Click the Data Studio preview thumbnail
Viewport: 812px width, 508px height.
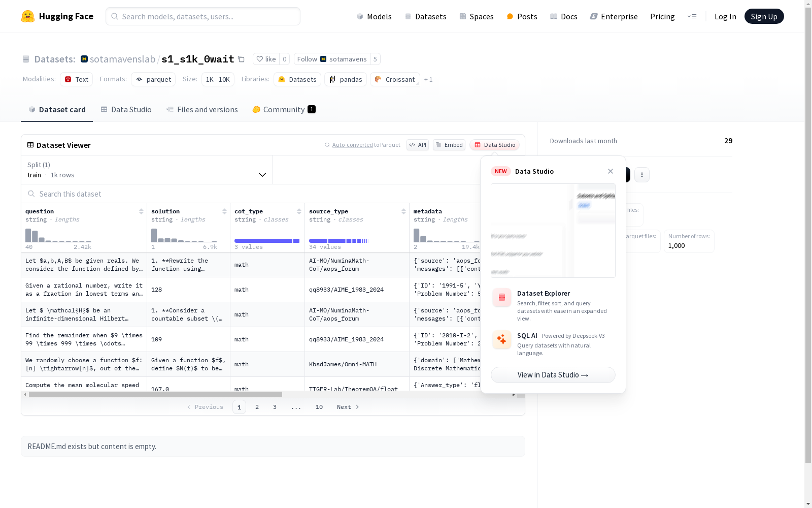(553, 231)
